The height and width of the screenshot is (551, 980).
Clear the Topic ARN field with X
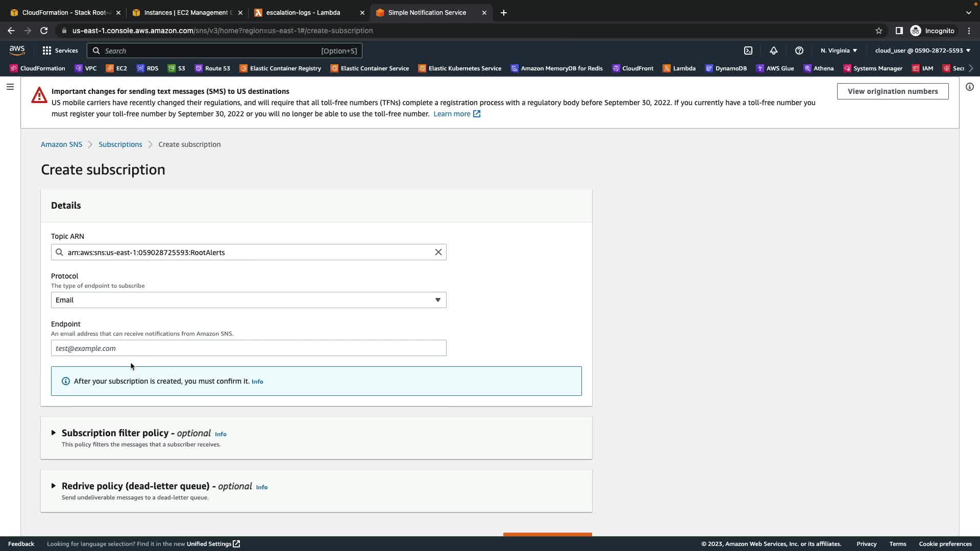click(x=438, y=252)
